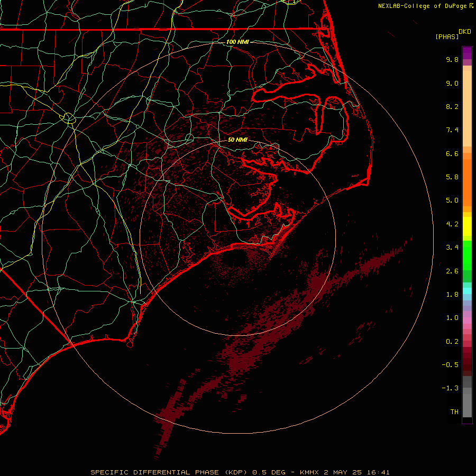Click the 7.4 scale value
Image resolution: width=476 pixels, height=476 pixels.
pyautogui.click(x=452, y=130)
